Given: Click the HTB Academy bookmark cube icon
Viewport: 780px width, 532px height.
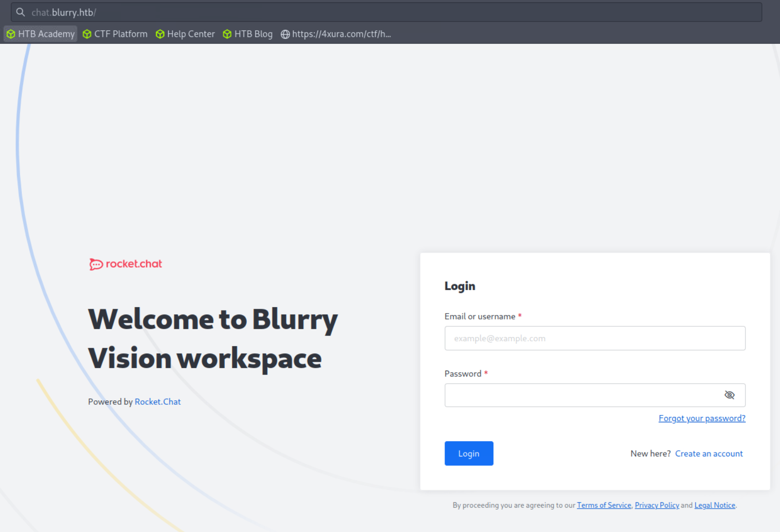Looking at the screenshot, I should 11,34.
